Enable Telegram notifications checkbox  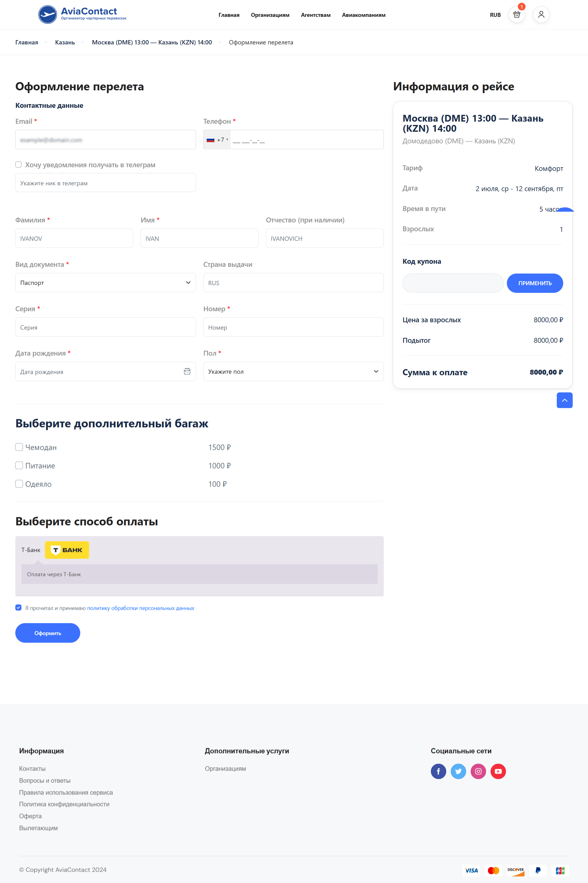click(18, 164)
